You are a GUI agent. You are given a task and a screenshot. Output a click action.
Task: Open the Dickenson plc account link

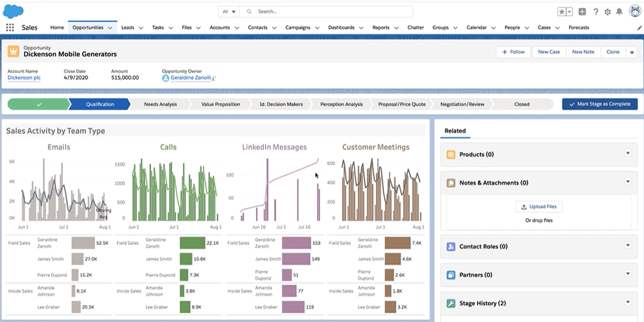24,78
